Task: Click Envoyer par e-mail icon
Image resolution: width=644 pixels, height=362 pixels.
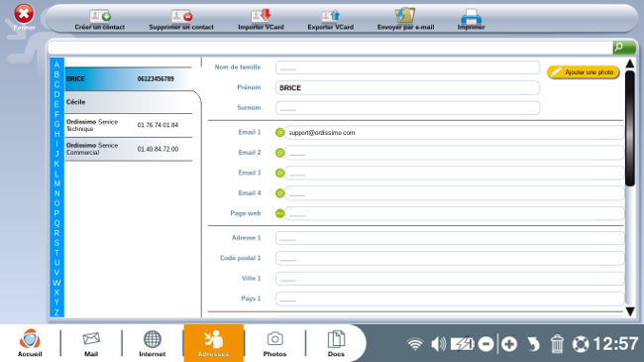Action: pyautogui.click(x=405, y=15)
